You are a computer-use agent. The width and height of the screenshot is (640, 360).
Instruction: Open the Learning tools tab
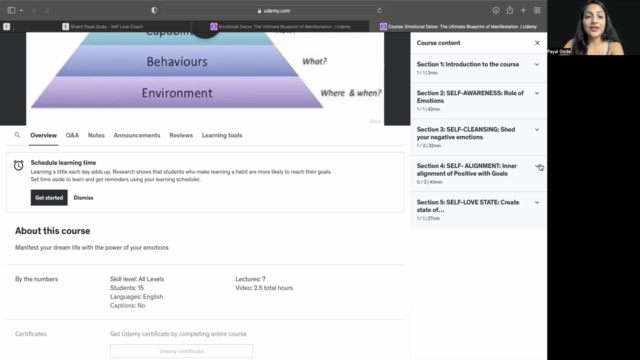click(222, 136)
